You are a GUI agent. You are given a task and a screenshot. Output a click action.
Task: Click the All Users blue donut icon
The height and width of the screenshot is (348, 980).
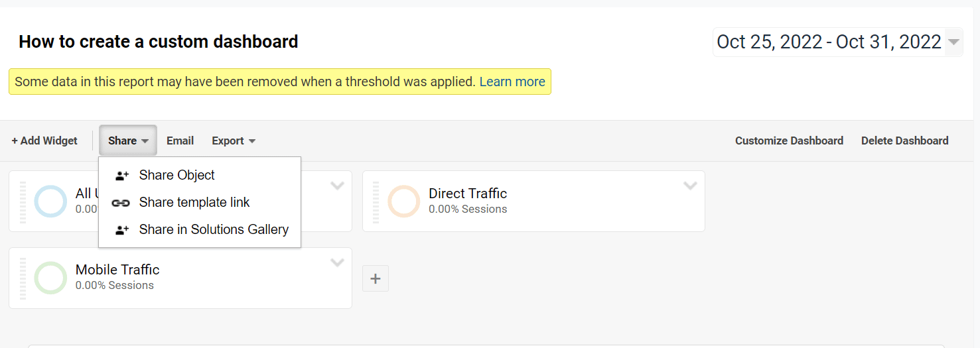click(50, 202)
